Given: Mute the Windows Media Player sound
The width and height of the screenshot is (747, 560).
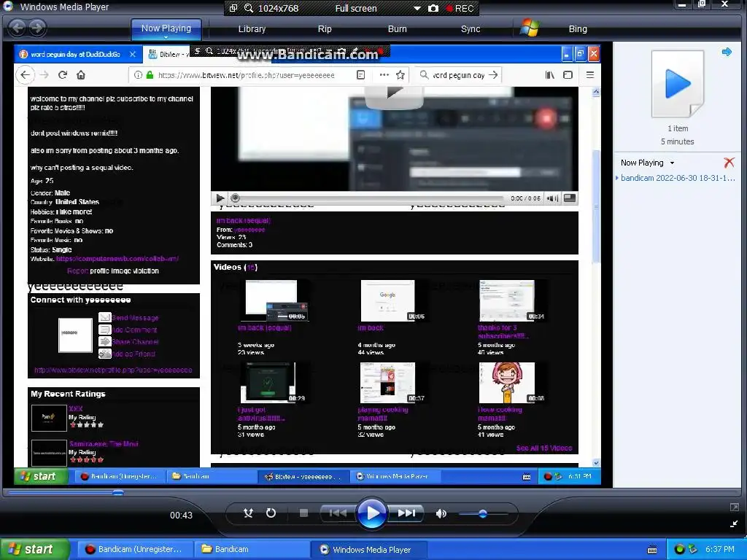Looking at the screenshot, I should click(441, 513).
